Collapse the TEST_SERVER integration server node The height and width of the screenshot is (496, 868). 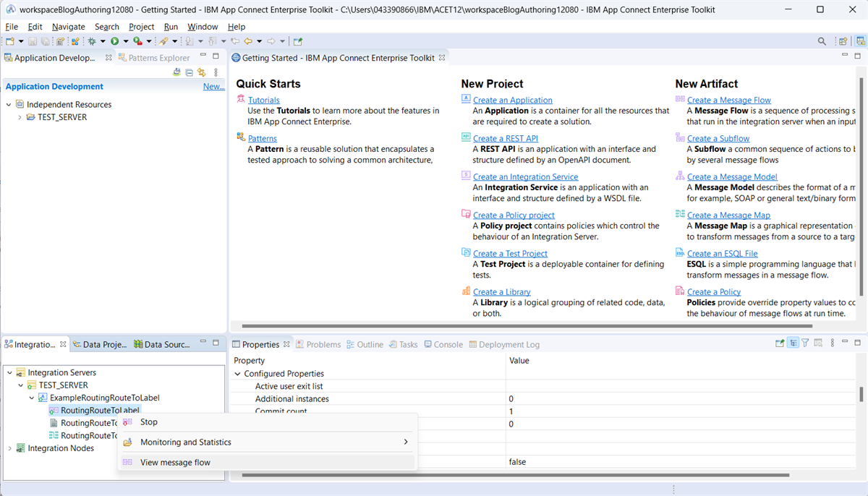[x=20, y=385]
